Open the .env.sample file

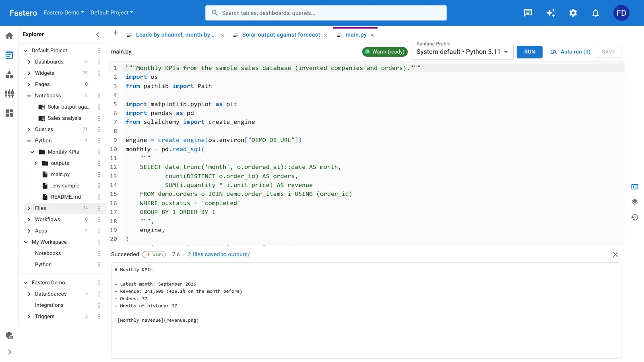(x=65, y=186)
